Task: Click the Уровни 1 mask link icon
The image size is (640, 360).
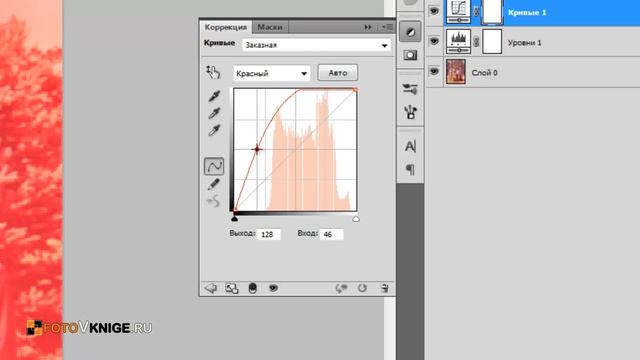Action: point(476,41)
